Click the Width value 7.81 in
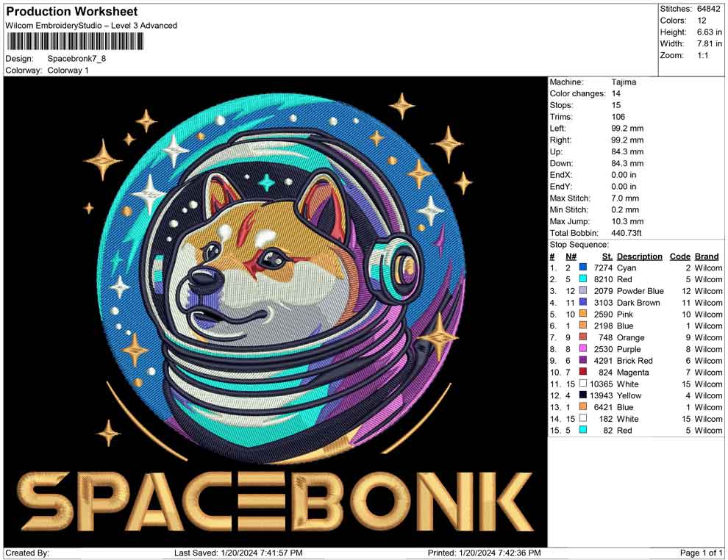The height and width of the screenshot is (560, 728). point(709,43)
